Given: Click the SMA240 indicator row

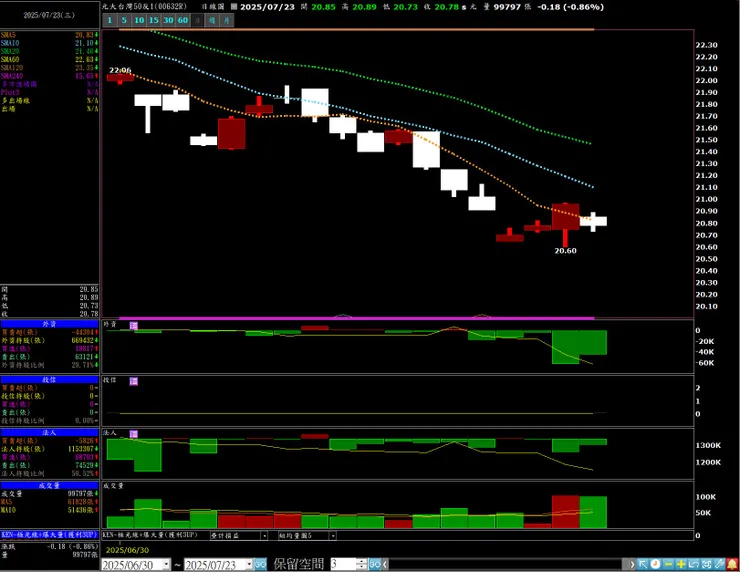Looking at the screenshot, I should pyautogui.click(x=50, y=76).
